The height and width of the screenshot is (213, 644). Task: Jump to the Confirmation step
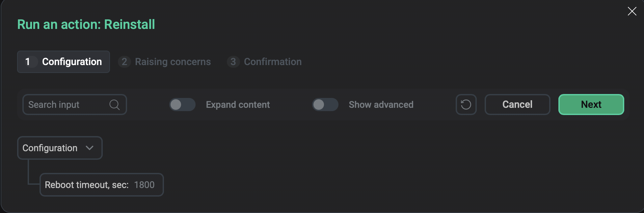pos(272,62)
